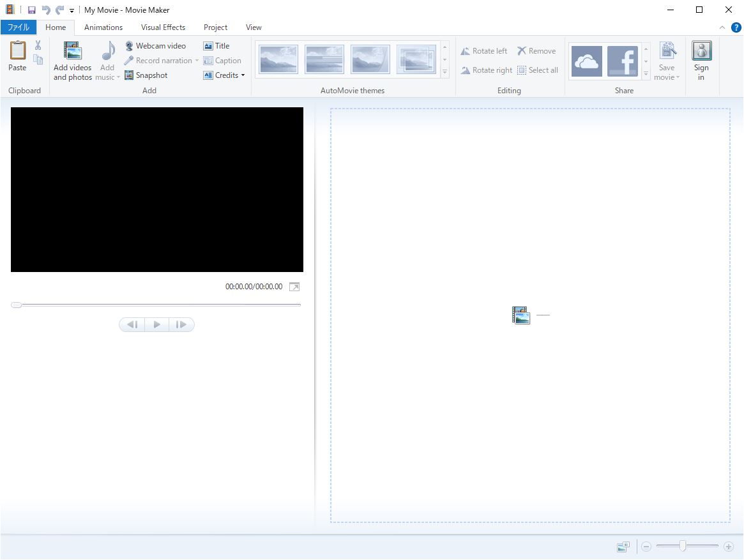Click Undo in quick access toolbar
Viewport: 744px width, 560px height.
tap(46, 10)
